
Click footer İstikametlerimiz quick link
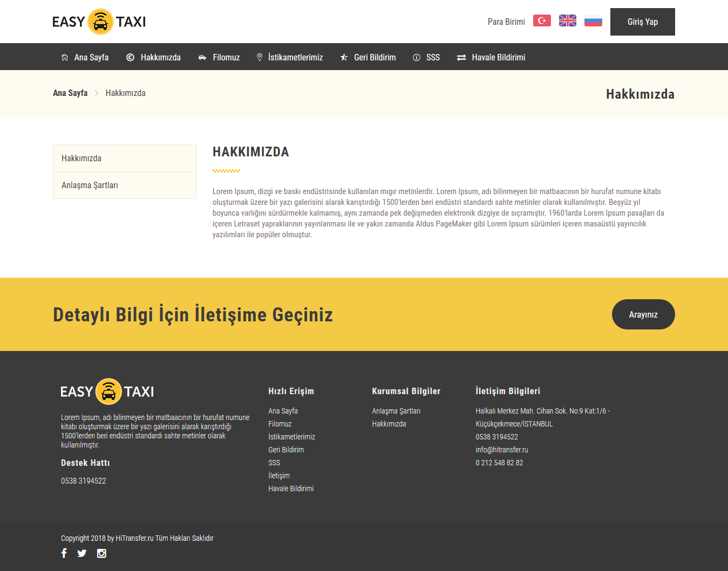click(x=292, y=437)
